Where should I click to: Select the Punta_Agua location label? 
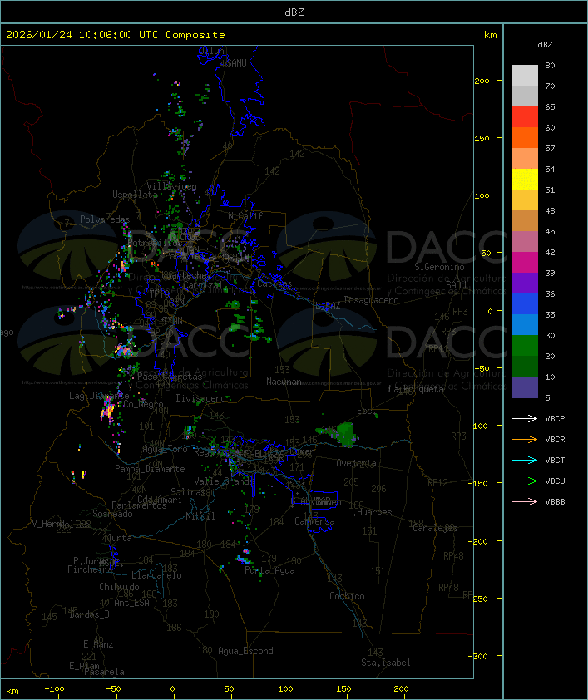click(x=271, y=571)
